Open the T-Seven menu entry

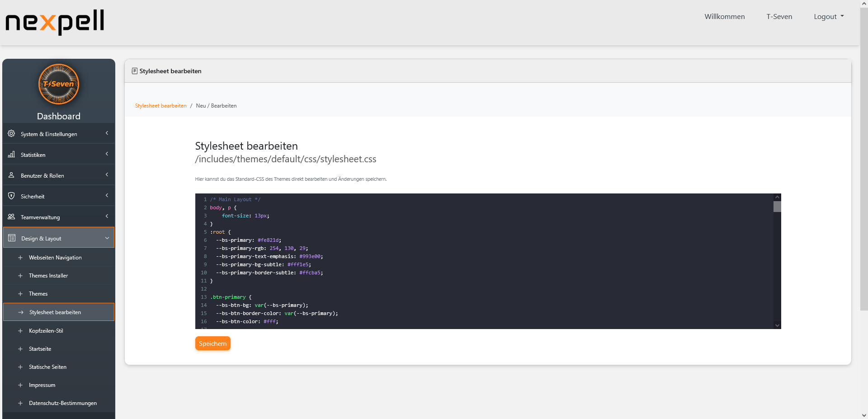click(779, 16)
